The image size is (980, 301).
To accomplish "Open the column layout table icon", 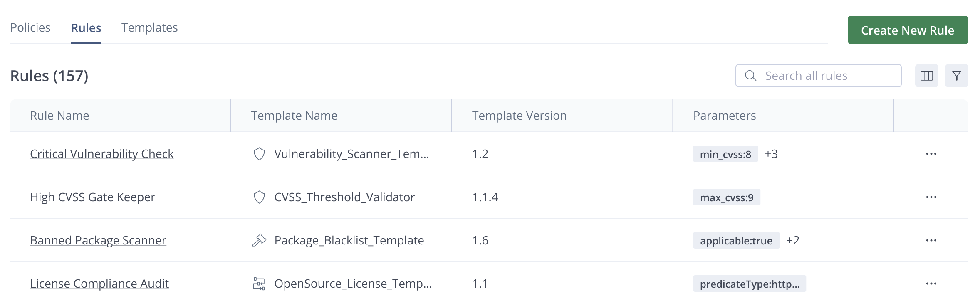I will click(x=926, y=76).
